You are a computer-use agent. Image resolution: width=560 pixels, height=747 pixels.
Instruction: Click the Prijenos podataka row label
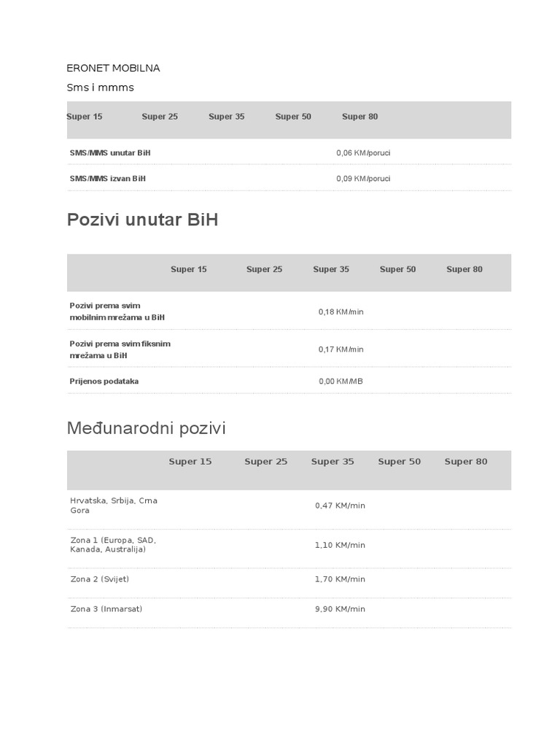(x=104, y=382)
